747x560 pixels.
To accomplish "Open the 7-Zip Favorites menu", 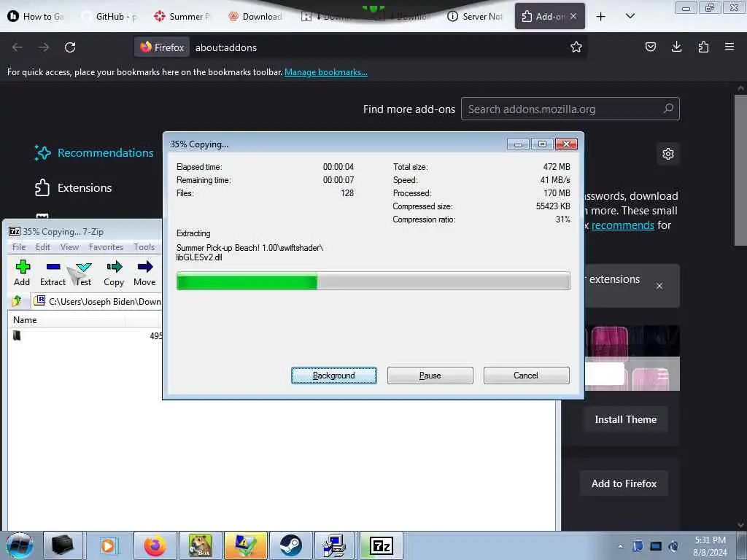I will point(106,246).
